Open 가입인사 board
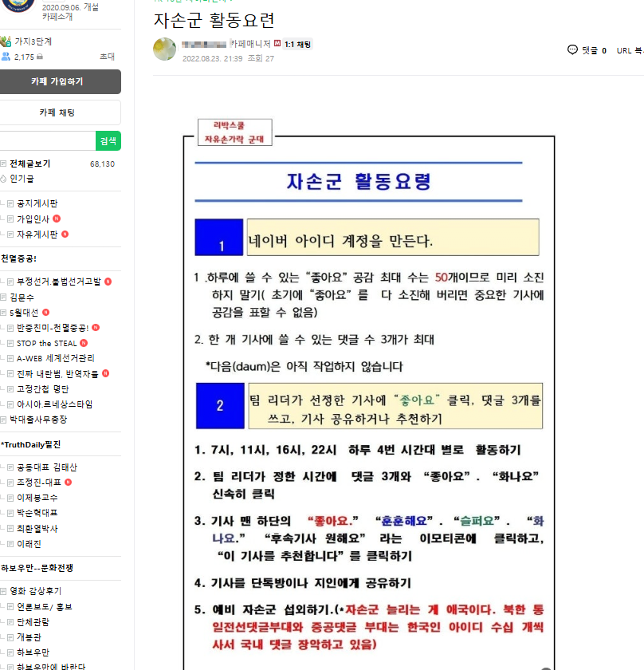The width and height of the screenshot is (644, 670). (x=33, y=219)
